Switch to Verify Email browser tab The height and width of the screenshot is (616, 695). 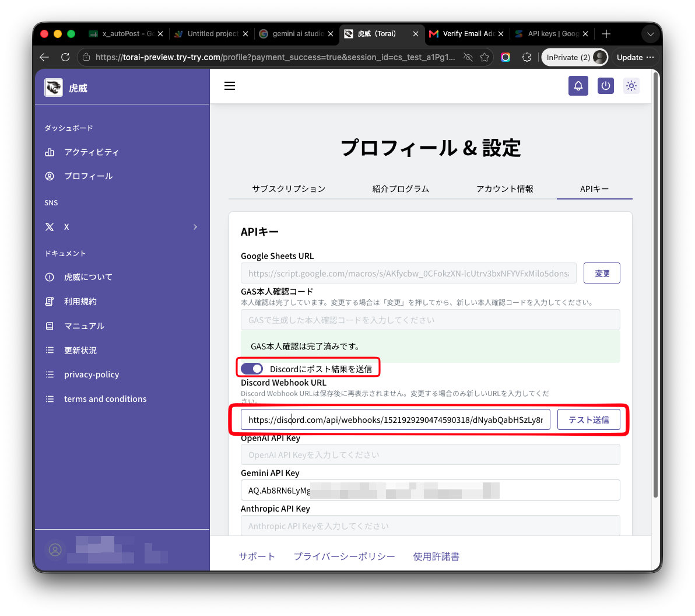coord(466,34)
